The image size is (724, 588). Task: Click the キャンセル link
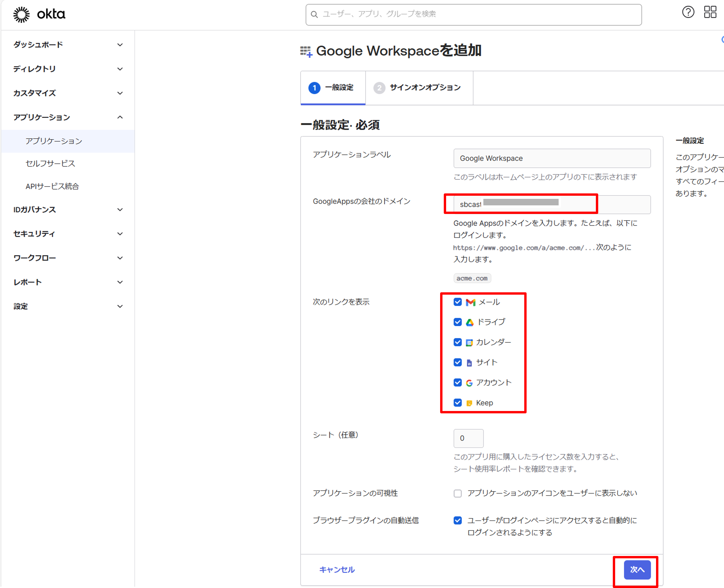[x=337, y=570]
